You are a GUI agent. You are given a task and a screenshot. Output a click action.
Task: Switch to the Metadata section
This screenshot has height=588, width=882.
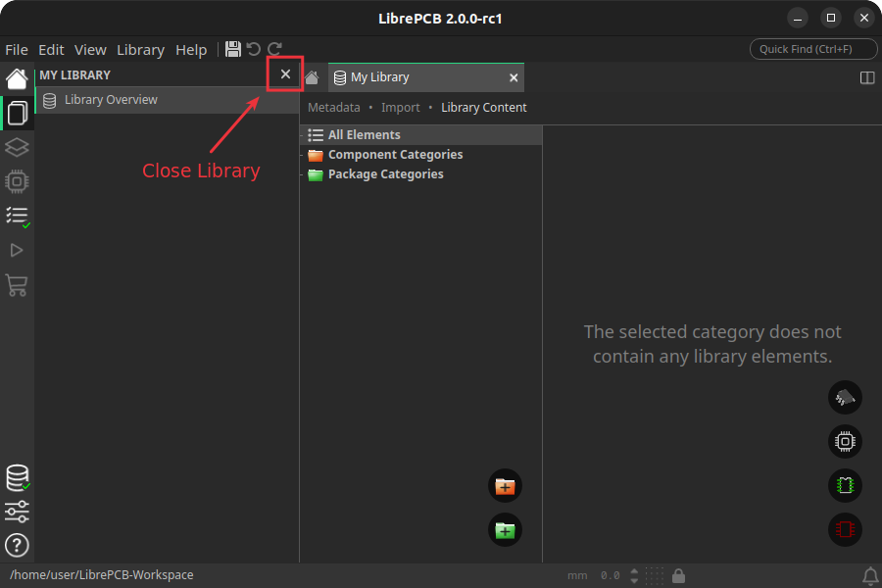coord(334,108)
